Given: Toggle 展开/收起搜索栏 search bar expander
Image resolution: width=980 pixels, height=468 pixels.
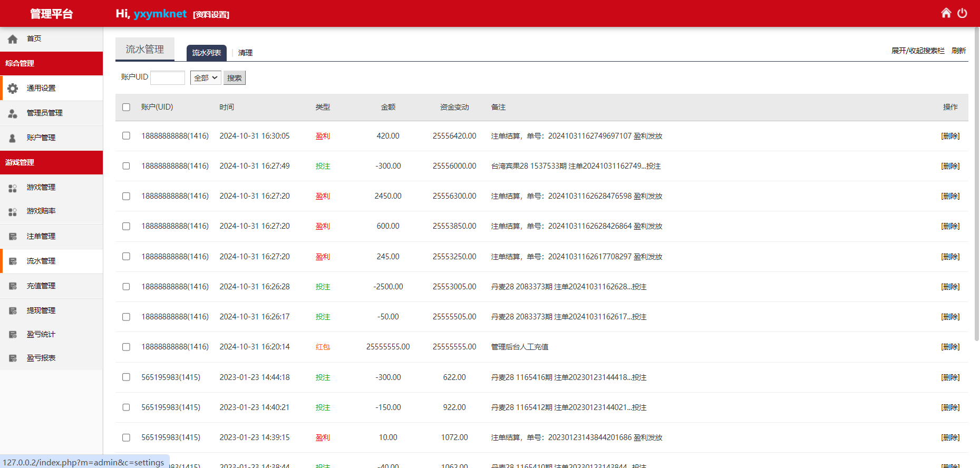Looking at the screenshot, I should tap(918, 51).
